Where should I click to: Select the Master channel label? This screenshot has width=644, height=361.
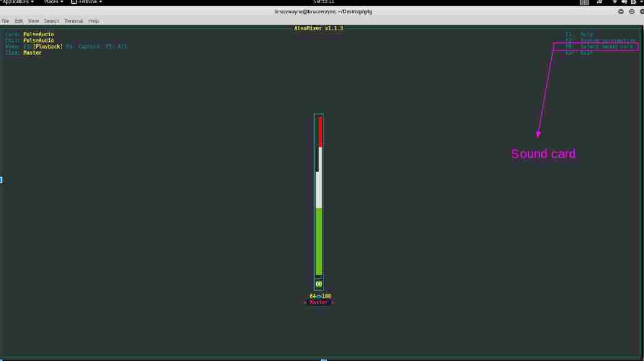click(x=319, y=303)
